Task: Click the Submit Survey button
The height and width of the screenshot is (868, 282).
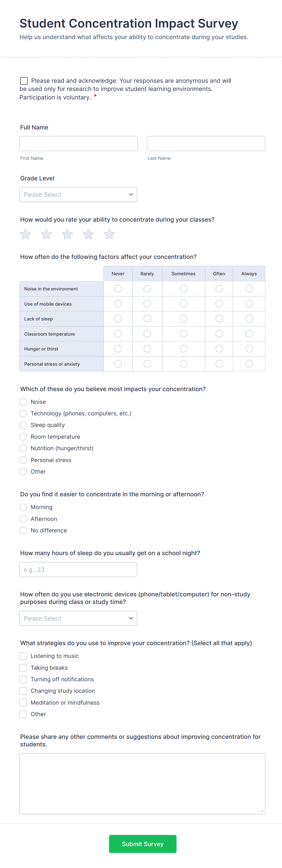Action: point(142,844)
